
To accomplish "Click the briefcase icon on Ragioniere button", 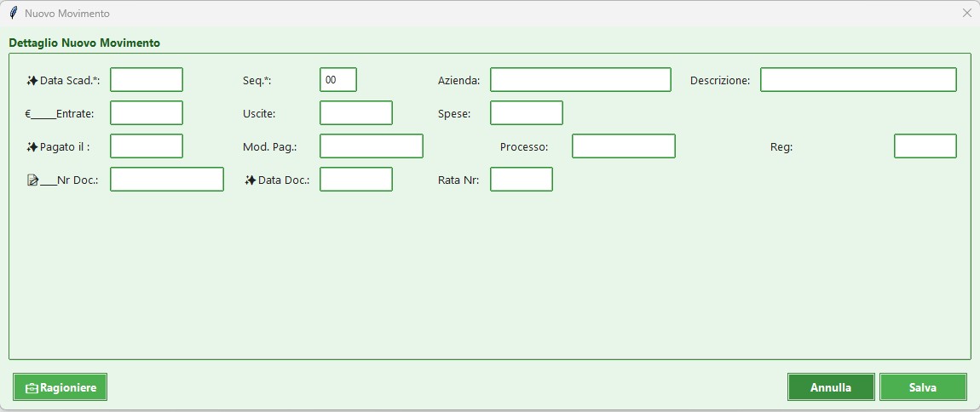I will click(x=32, y=388).
